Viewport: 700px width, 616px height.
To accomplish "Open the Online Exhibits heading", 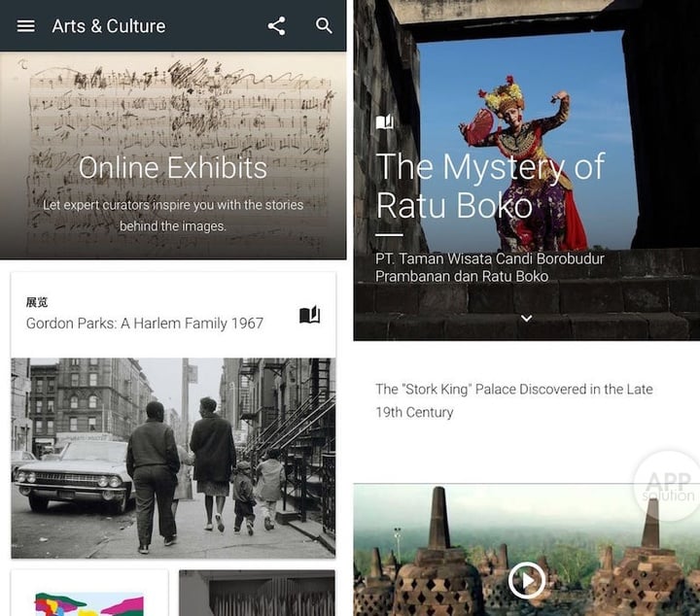I will click(x=173, y=167).
